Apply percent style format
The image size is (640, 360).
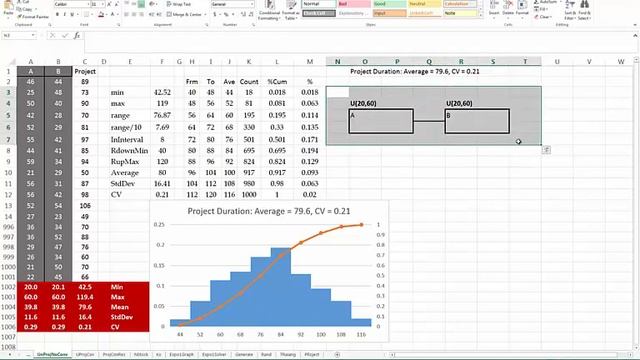pos(226,15)
